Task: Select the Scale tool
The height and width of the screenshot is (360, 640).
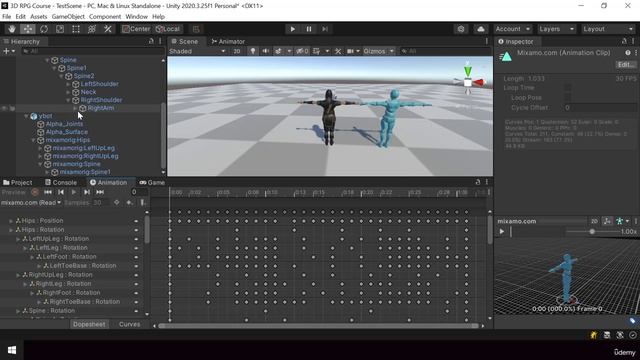Action: [x=60, y=29]
